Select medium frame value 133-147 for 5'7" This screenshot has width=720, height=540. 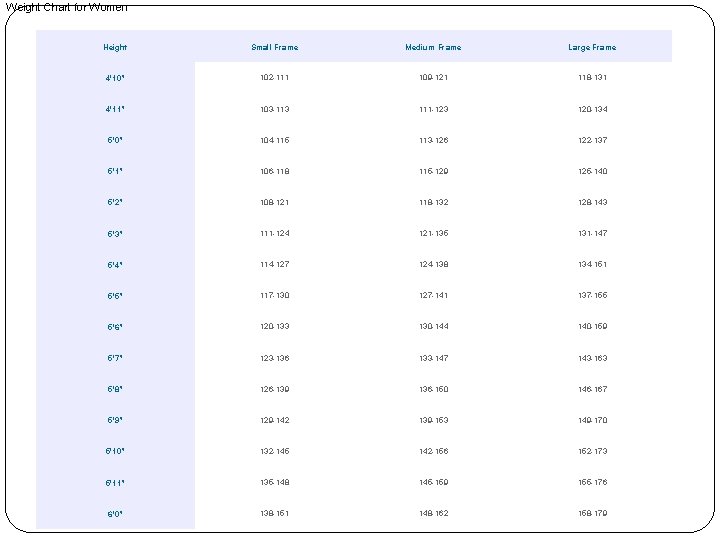pyautogui.click(x=433, y=358)
